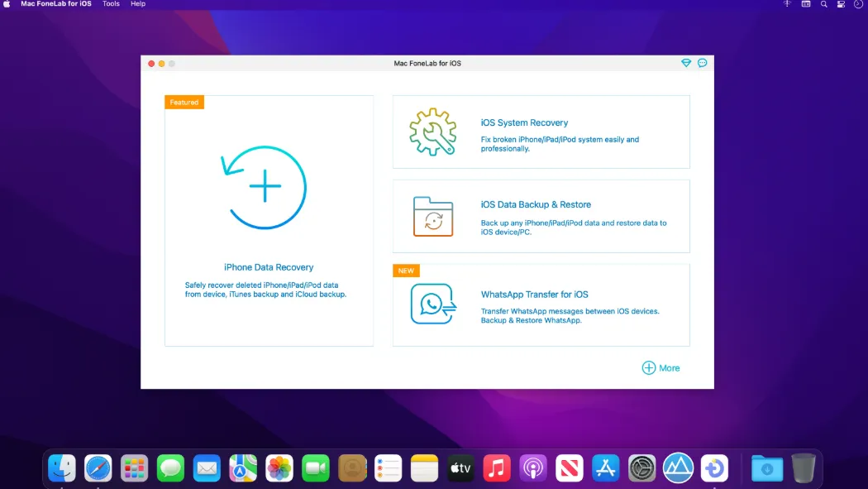Screen dimensions: 868x489
Task: Open Maps from the dock
Action: point(243,468)
